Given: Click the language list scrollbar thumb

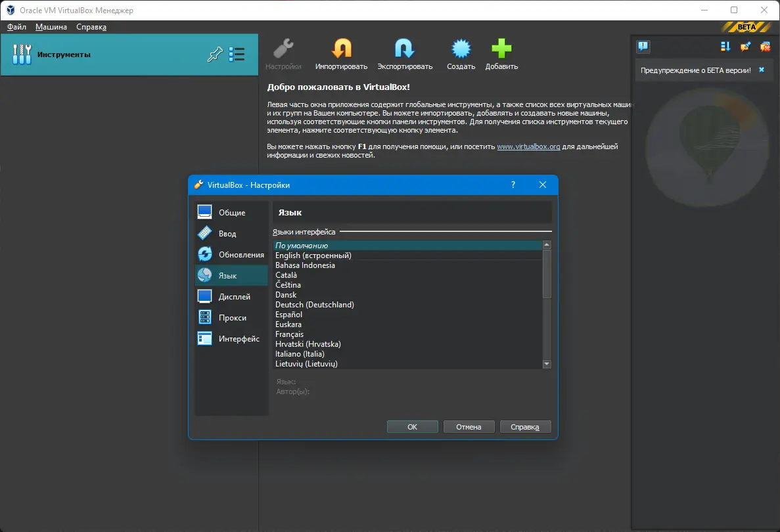Looking at the screenshot, I should [x=547, y=273].
